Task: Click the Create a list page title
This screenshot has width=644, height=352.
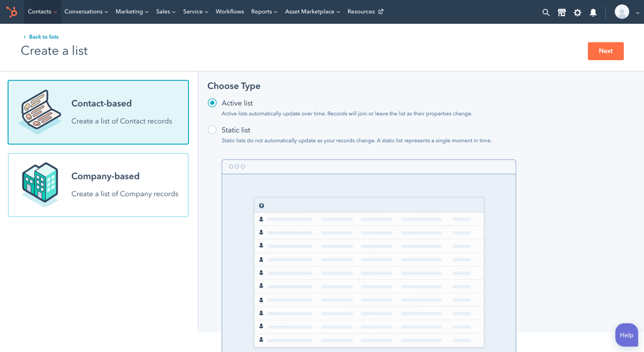Action: pos(54,51)
